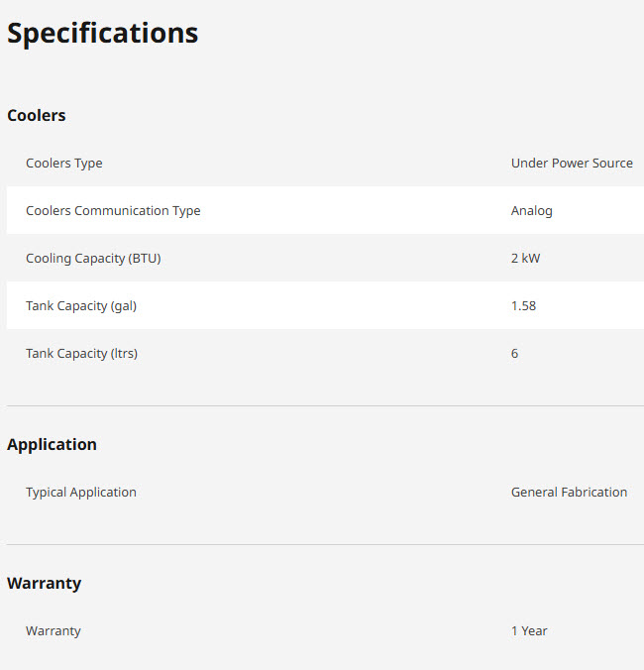Click the divider line above Application section

[x=322, y=405]
